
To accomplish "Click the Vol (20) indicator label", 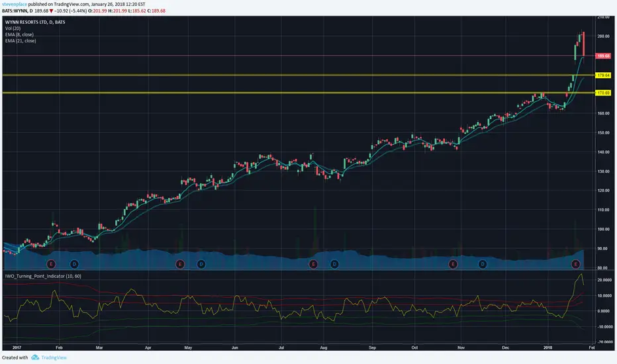I will coord(13,28).
